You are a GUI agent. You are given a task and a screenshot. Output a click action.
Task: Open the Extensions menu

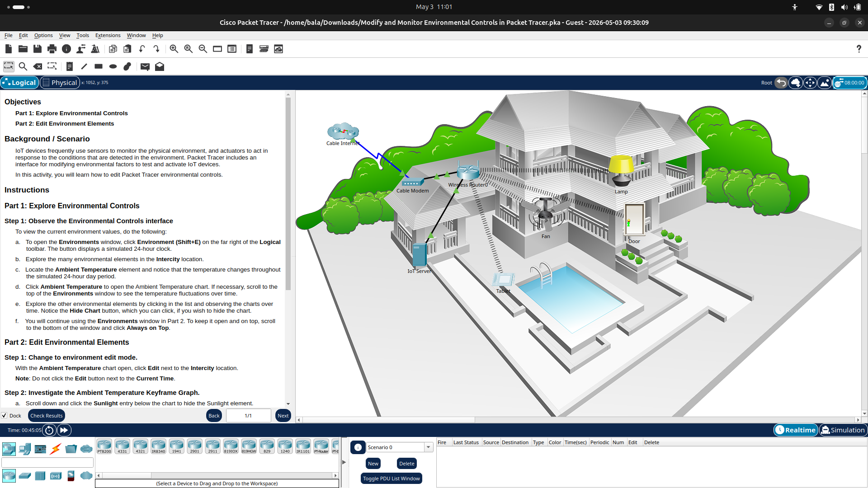(108, 35)
